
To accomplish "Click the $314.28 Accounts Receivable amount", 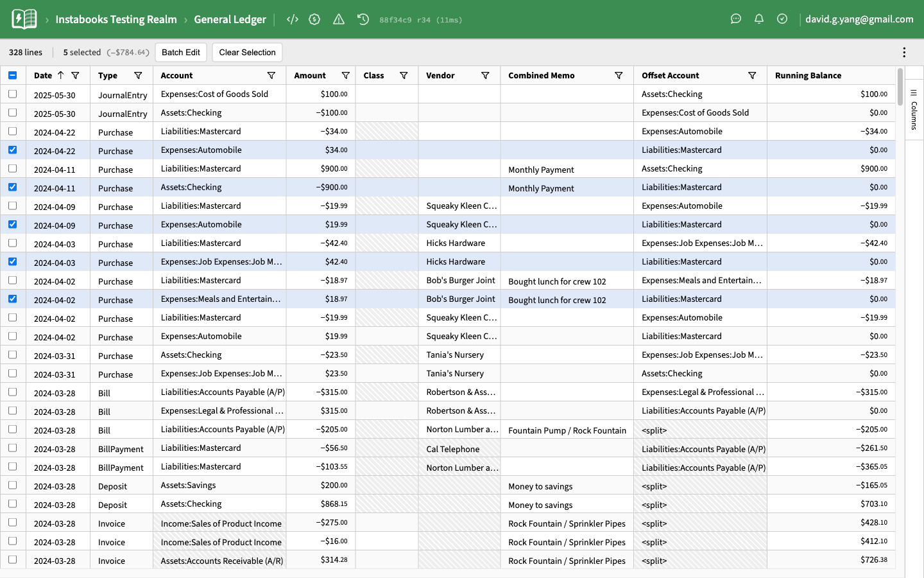I will point(321,559).
